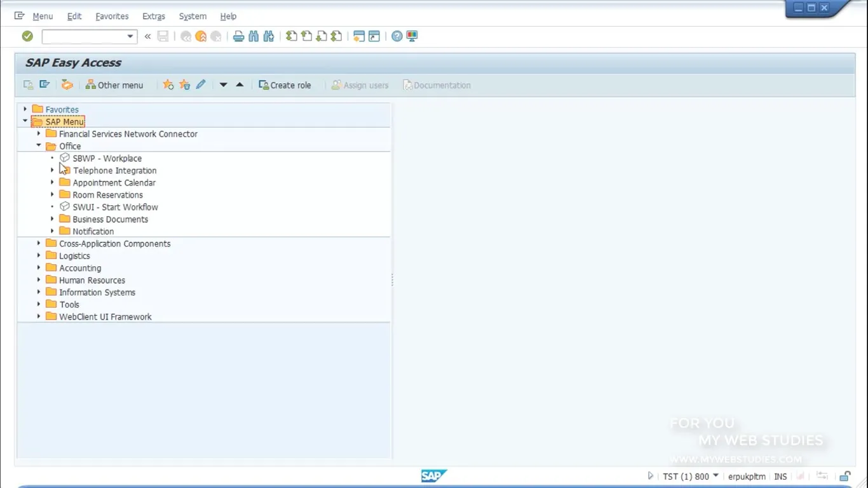Open the Menu menu

tap(43, 16)
